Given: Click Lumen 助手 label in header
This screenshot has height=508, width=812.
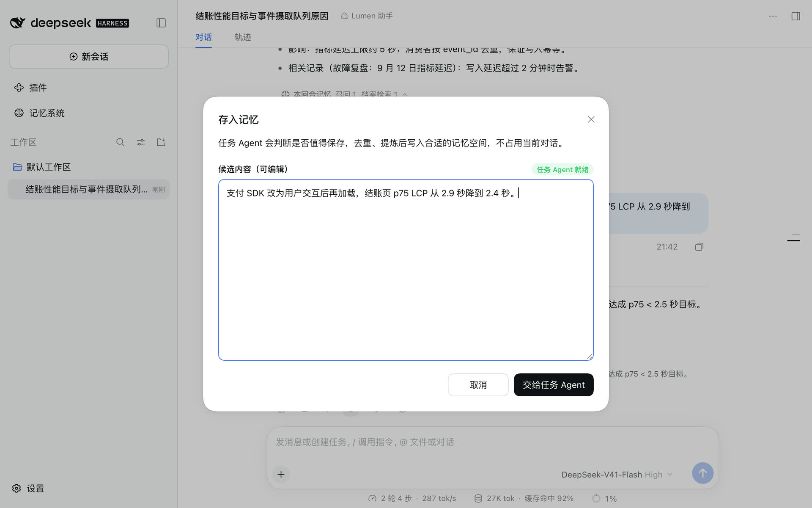Looking at the screenshot, I should 367,16.
